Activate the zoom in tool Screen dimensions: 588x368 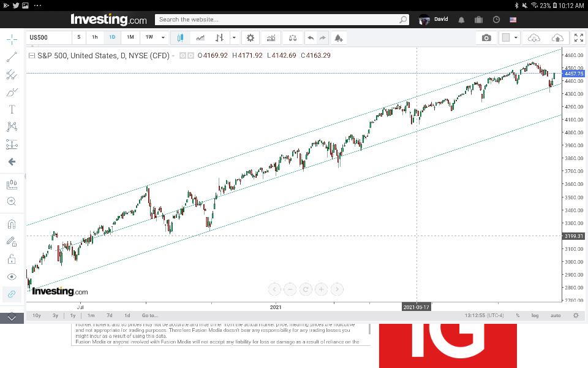pyautogui.click(x=12, y=202)
